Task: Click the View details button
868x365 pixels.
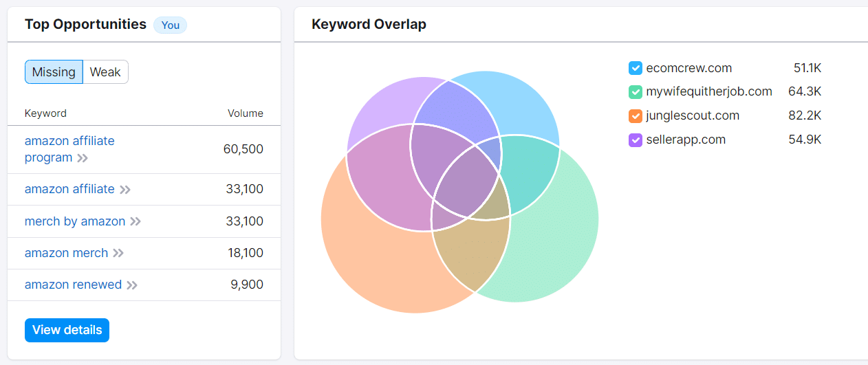Action: click(x=67, y=330)
